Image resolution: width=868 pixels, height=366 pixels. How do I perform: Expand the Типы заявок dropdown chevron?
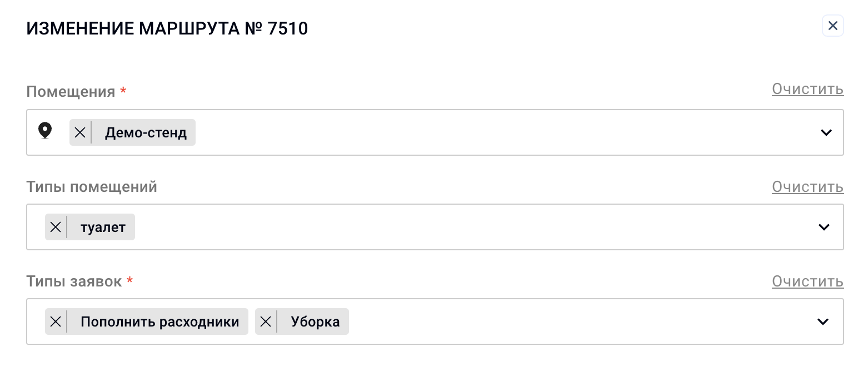coord(824,322)
